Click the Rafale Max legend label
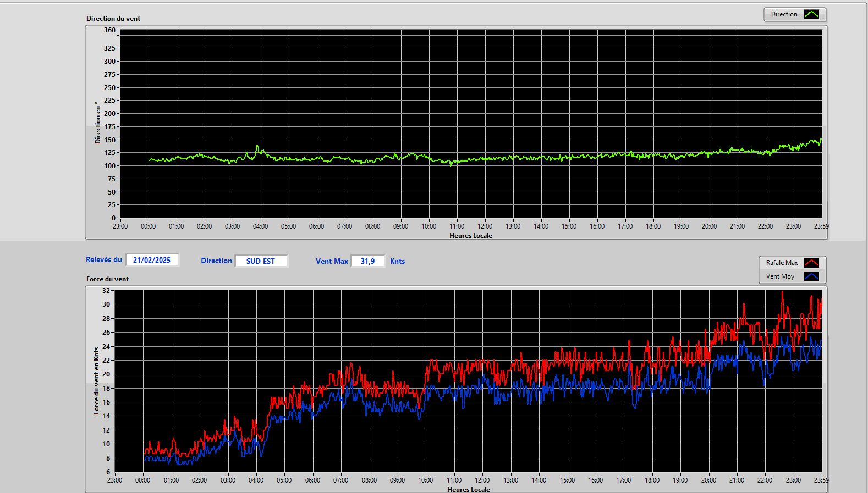The height and width of the screenshot is (493, 868). click(x=782, y=263)
